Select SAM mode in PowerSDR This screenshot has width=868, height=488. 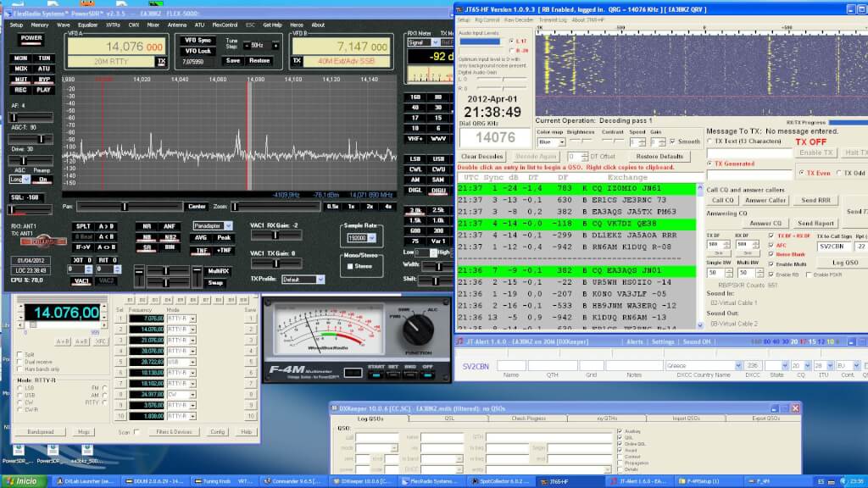point(438,180)
